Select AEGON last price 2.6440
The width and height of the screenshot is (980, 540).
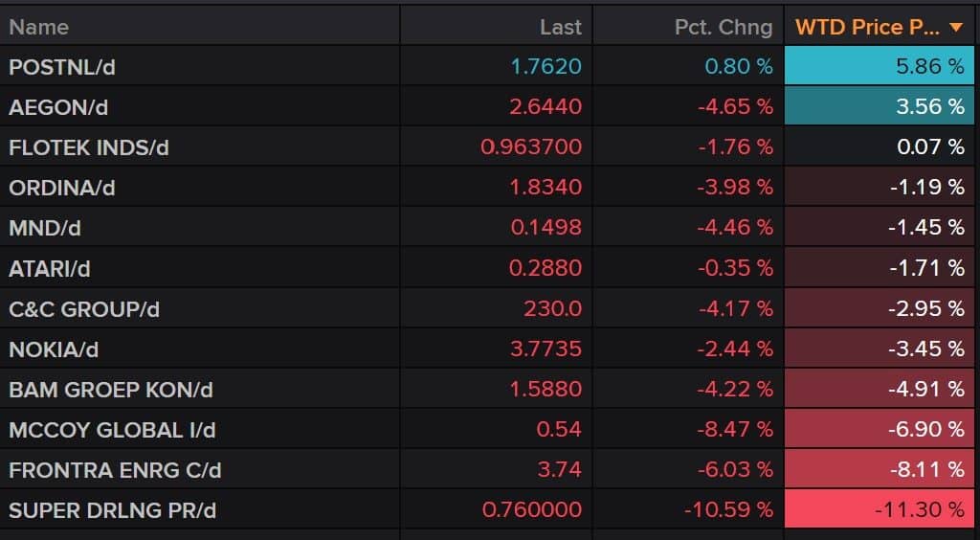click(545, 107)
